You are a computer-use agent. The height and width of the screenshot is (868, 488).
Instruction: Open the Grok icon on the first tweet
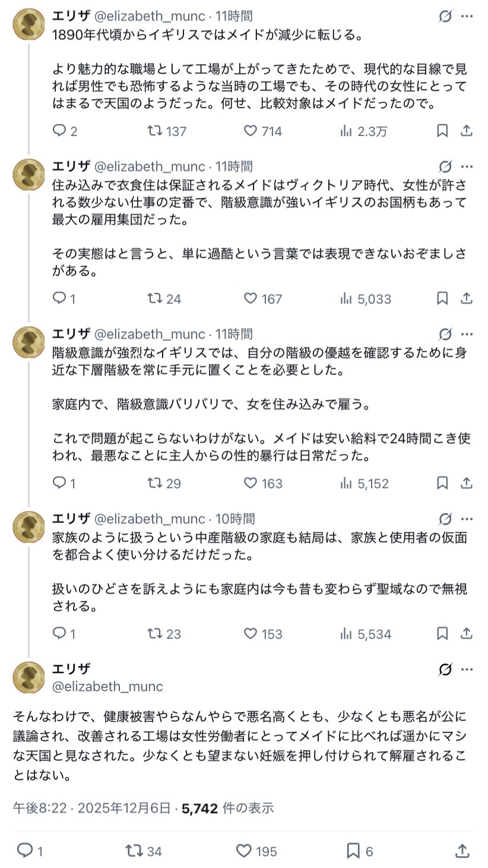(445, 17)
